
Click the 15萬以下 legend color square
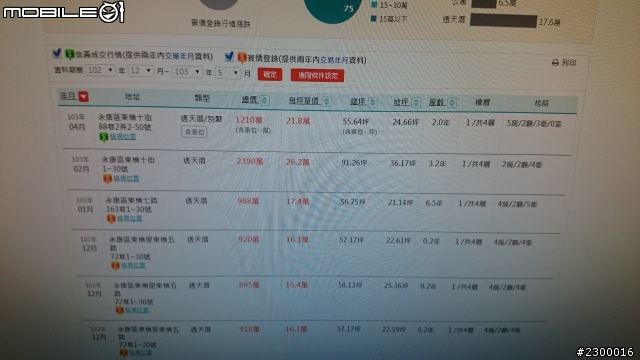coord(373,19)
